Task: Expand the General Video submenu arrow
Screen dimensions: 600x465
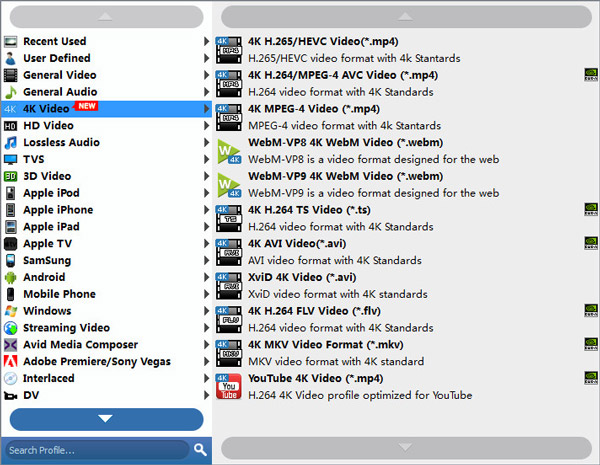Action: coord(207,75)
